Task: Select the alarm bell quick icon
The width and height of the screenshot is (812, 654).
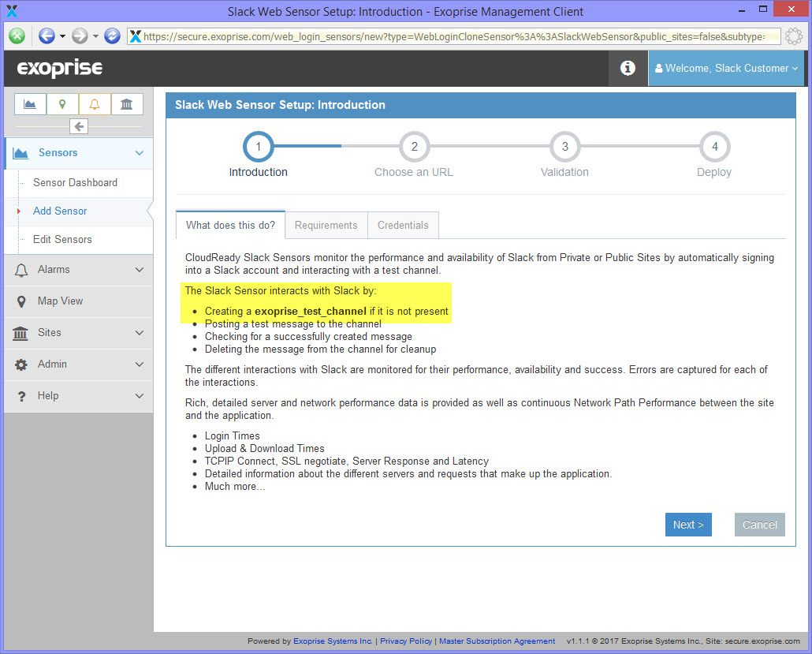Action: (95, 104)
